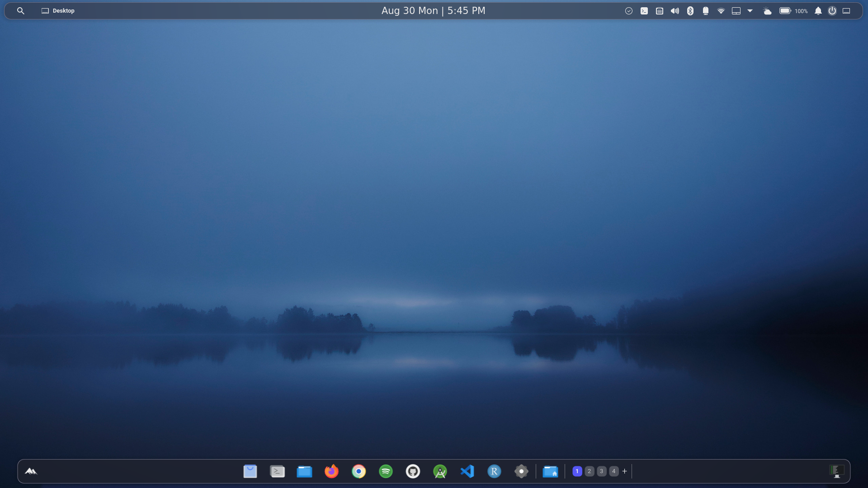Launch GitHub Desktop from the dock
The width and height of the screenshot is (868, 488).
[413, 471]
